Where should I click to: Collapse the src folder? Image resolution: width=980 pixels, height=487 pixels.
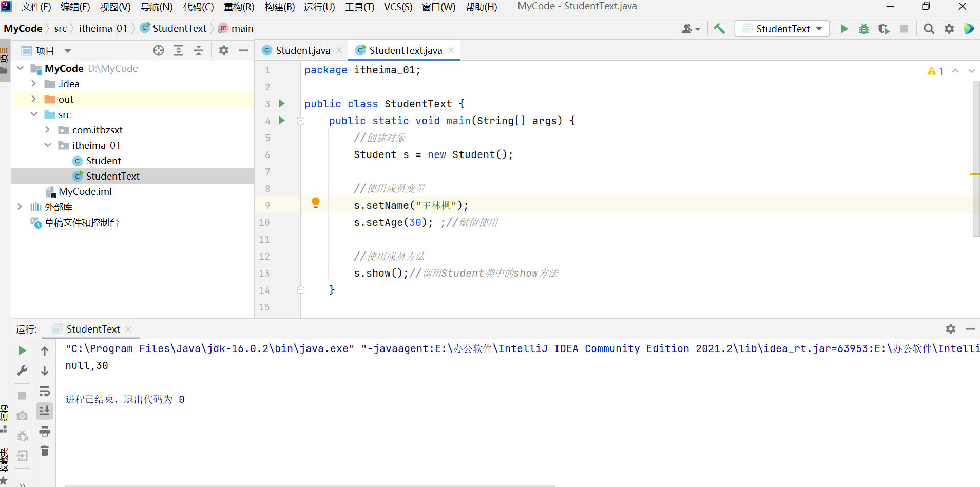pos(34,114)
